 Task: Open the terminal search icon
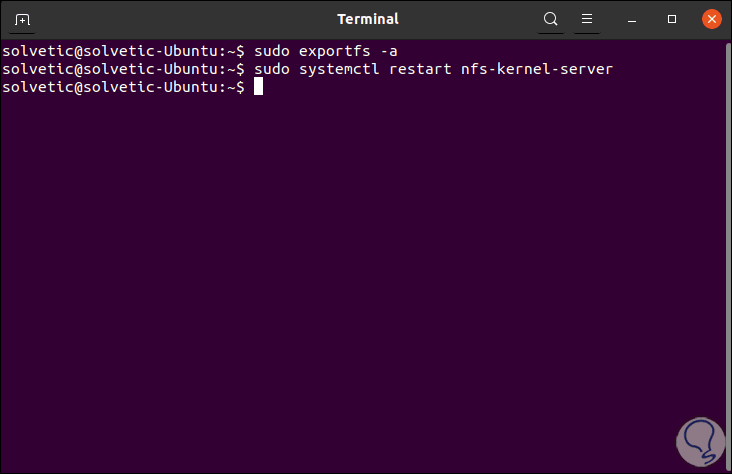550,19
